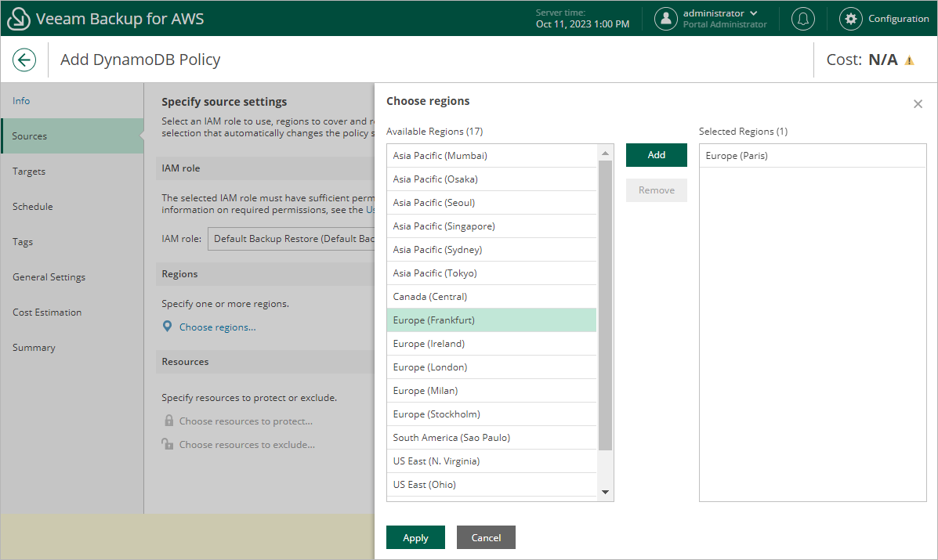Click the Portal Administrator role text
Viewport: 938px width, 560px height.
[x=725, y=24]
